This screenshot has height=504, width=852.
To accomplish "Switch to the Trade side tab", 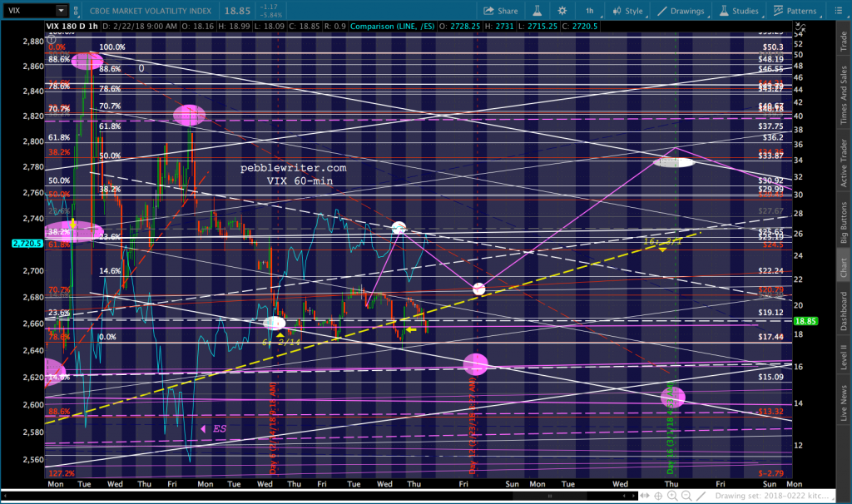I will 844,42.
